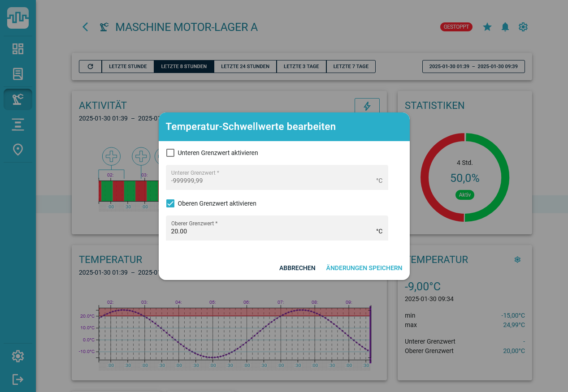Go back with the left arrow chevron
This screenshot has width=568, height=392.
click(x=85, y=27)
